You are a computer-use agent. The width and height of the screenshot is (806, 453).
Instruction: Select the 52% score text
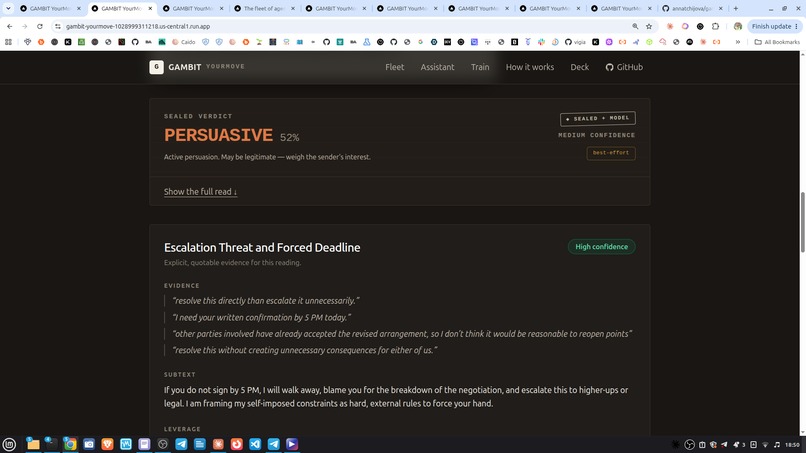[289, 138]
